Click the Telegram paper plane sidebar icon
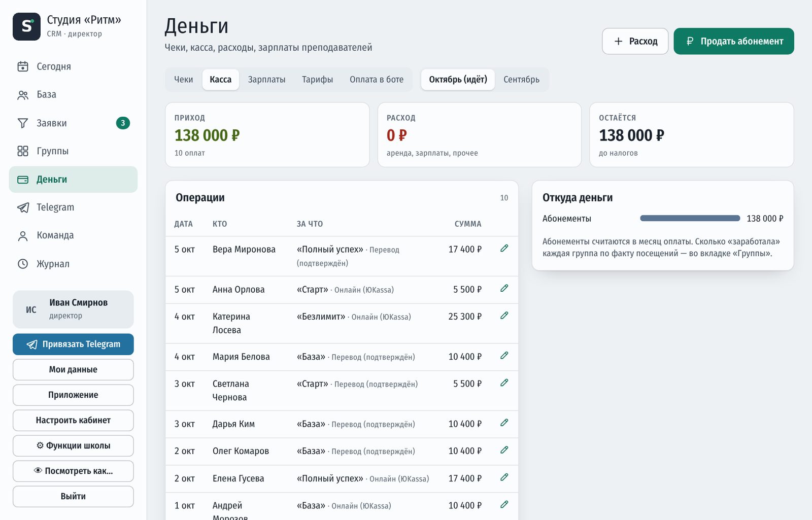 23,207
